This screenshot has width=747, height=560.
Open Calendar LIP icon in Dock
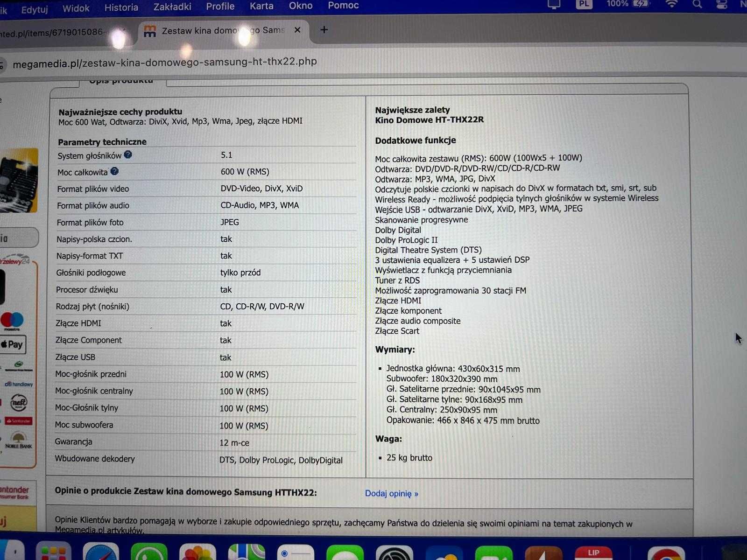click(593, 553)
